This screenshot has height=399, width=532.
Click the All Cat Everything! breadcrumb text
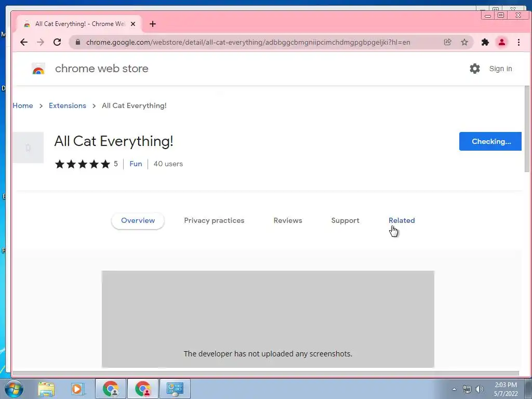[x=134, y=105]
